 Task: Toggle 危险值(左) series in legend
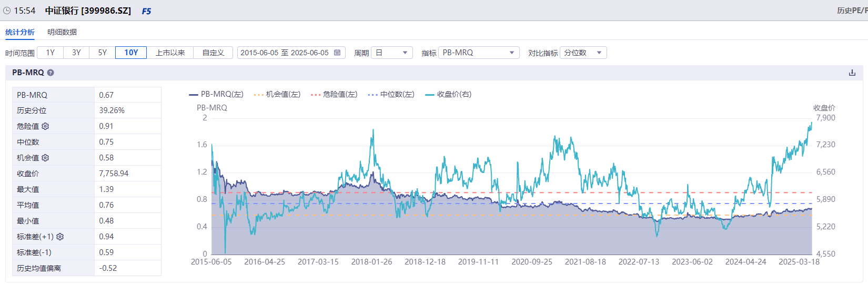(334, 94)
